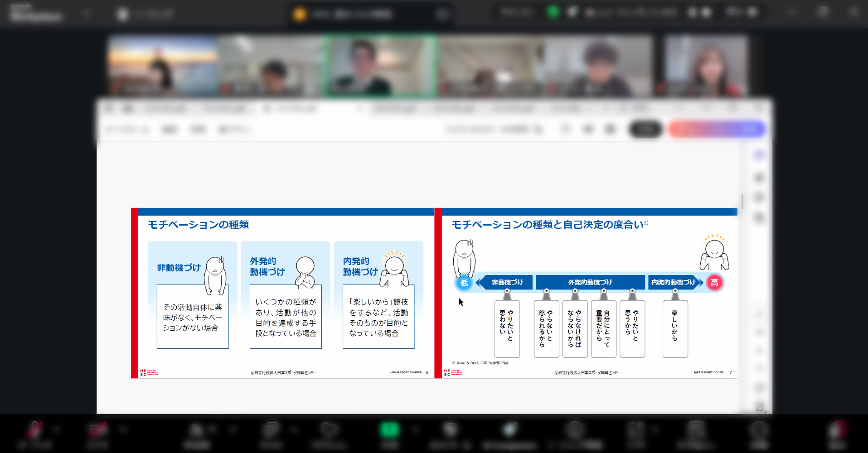The image size is (868, 453).
Task: Expand microphone audio options caret
Action: pos(56,429)
